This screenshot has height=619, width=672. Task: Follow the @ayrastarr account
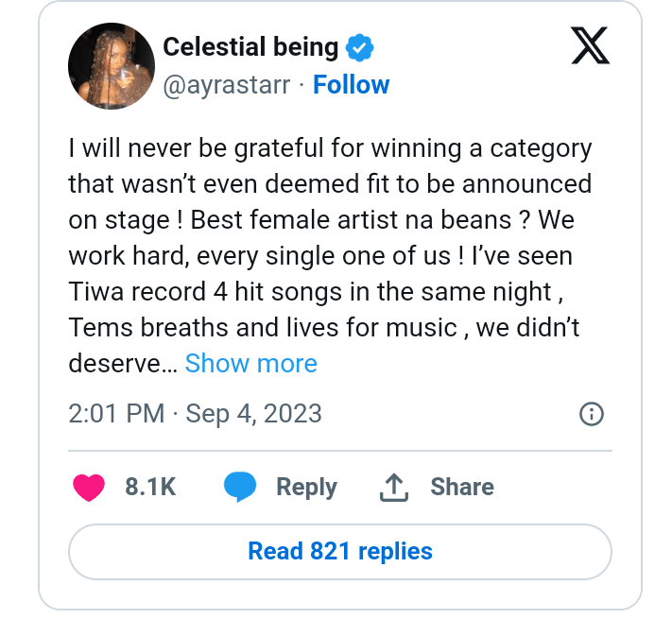(x=351, y=84)
